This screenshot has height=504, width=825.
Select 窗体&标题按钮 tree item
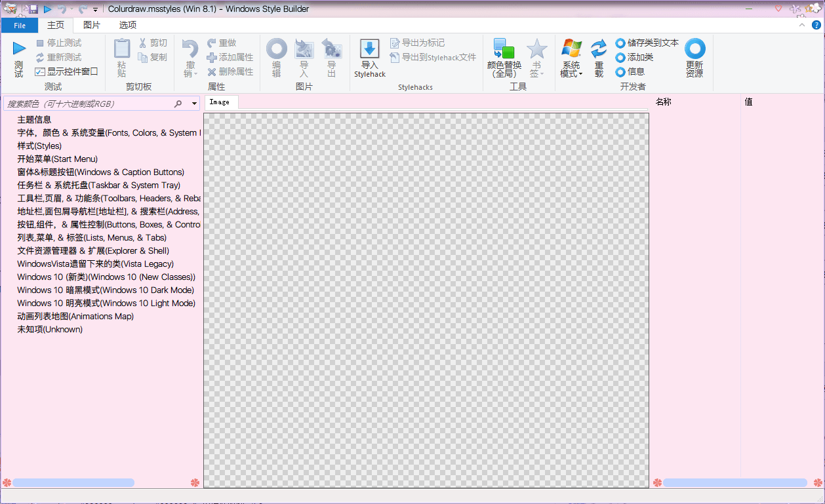coord(100,172)
